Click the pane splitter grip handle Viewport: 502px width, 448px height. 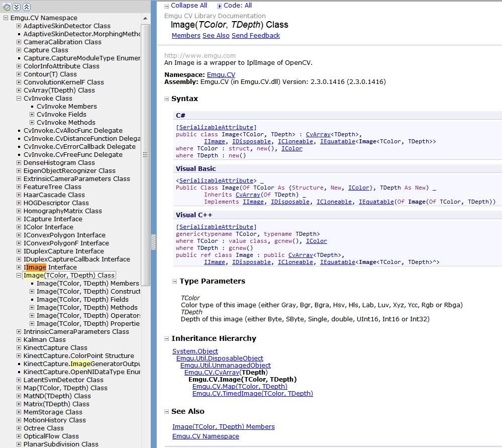[x=153, y=242]
